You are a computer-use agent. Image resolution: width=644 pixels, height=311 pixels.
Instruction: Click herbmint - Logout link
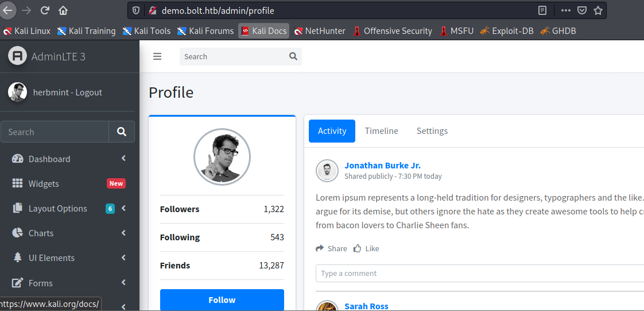click(67, 93)
